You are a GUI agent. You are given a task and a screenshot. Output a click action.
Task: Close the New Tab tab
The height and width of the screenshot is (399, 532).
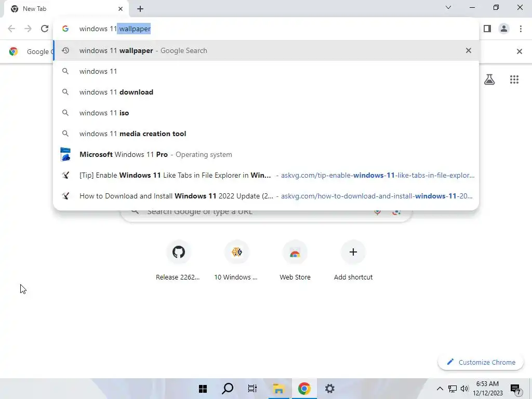(121, 9)
